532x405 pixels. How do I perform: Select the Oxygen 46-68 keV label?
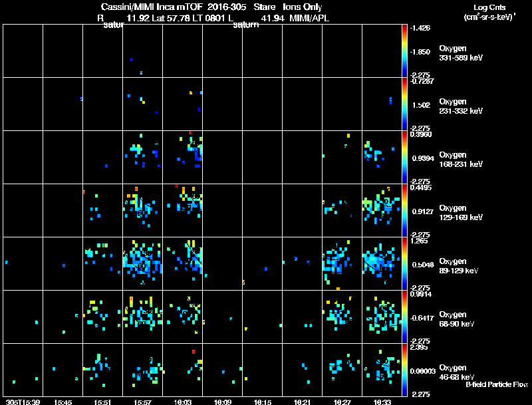(x=457, y=372)
